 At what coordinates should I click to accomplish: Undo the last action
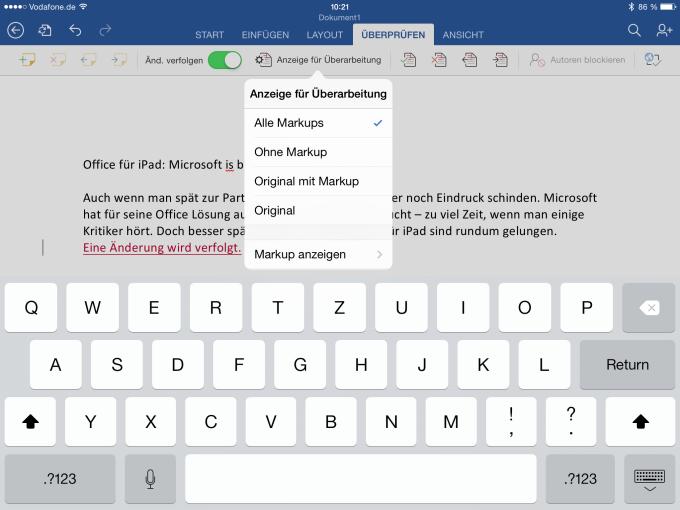click(75, 30)
